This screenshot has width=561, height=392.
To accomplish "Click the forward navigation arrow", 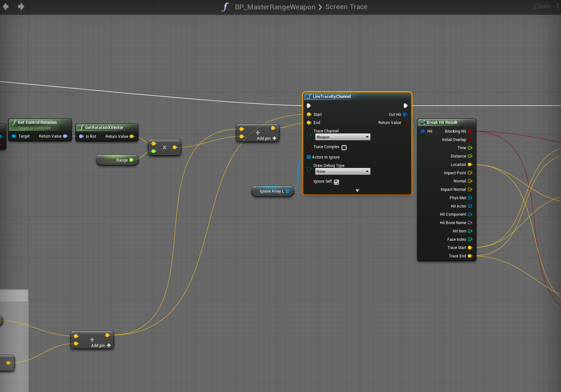I will click(21, 7).
